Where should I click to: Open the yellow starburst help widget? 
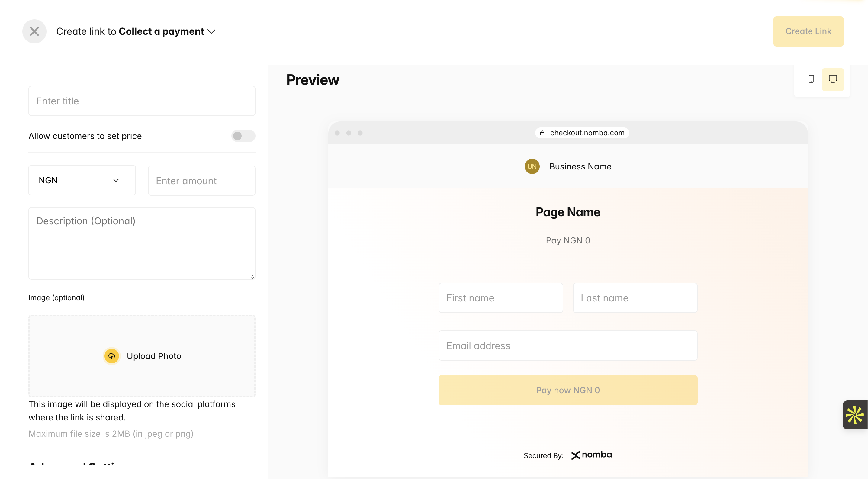click(854, 415)
